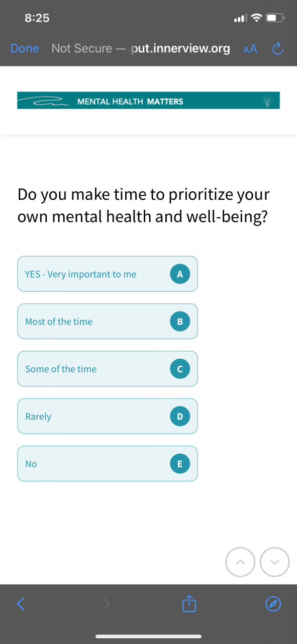
Task: Tap the reload page icon
Action: 277,49
